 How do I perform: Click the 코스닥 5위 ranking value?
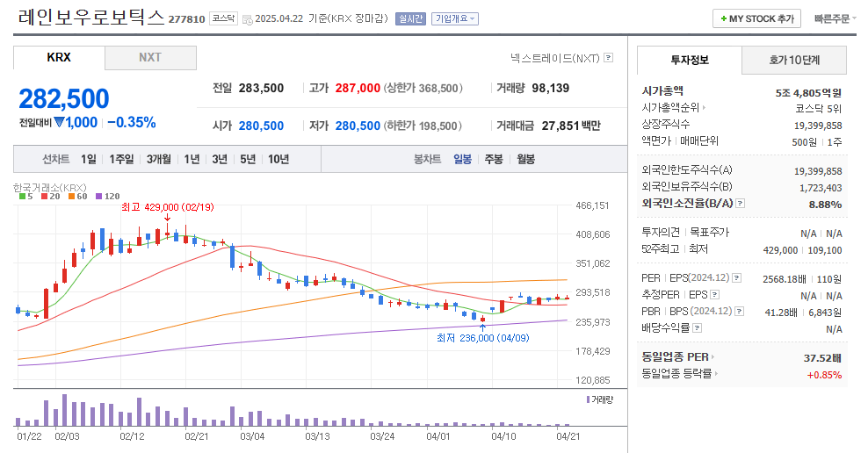(x=819, y=109)
